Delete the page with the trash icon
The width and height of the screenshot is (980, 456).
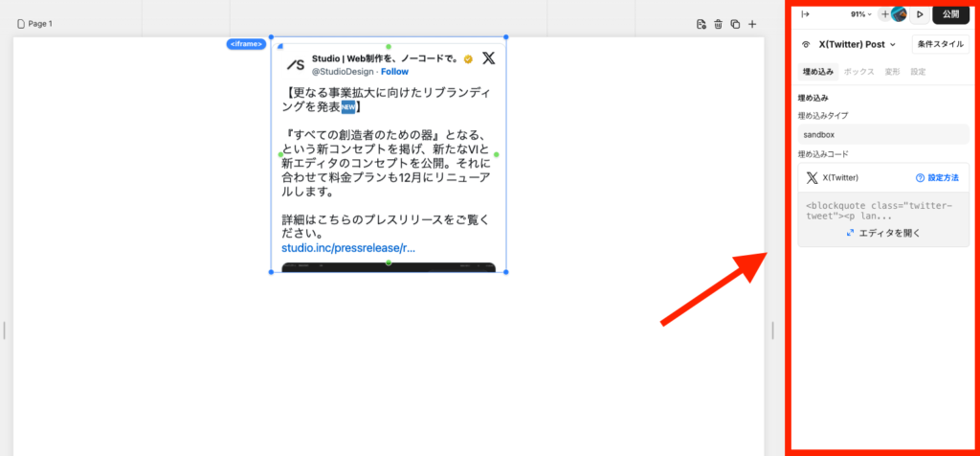(x=718, y=24)
